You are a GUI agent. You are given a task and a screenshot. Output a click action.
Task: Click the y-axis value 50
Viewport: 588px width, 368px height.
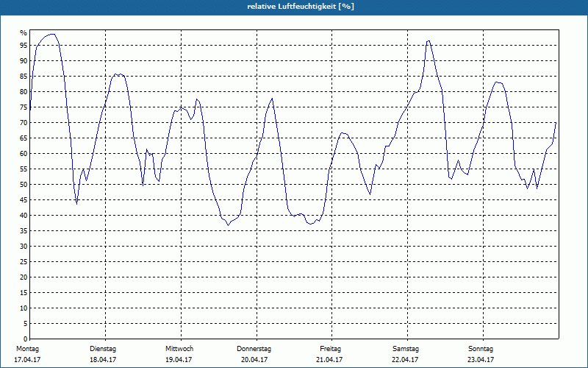(24, 185)
